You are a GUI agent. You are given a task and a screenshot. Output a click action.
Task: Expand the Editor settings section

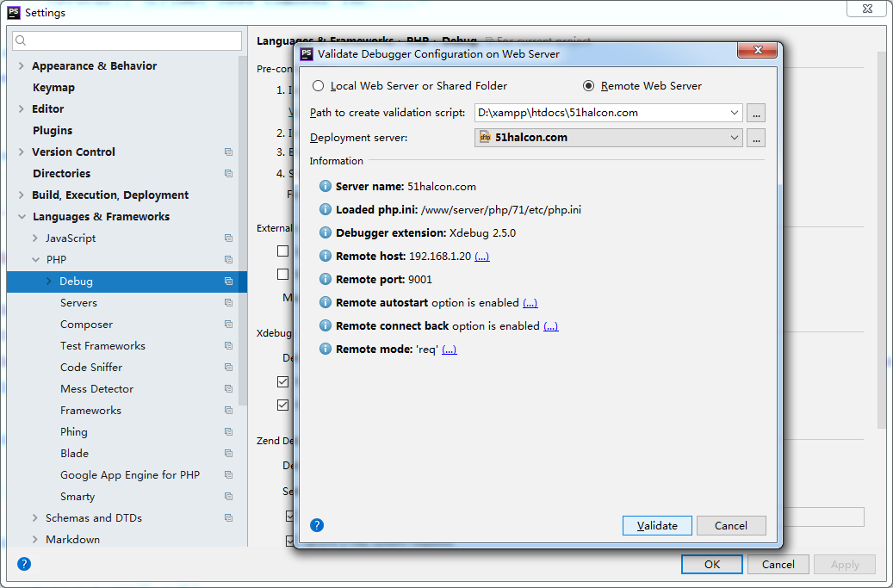pyautogui.click(x=22, y=108)
